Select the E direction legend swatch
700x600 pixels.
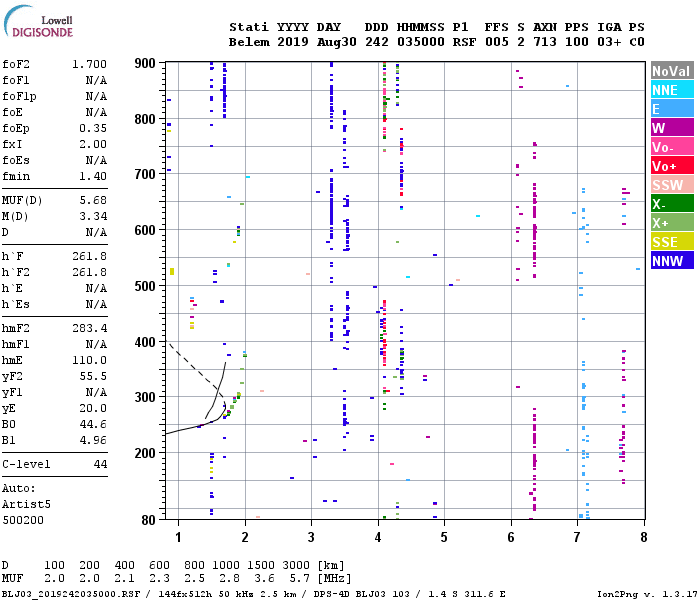[x=672, y=109]
